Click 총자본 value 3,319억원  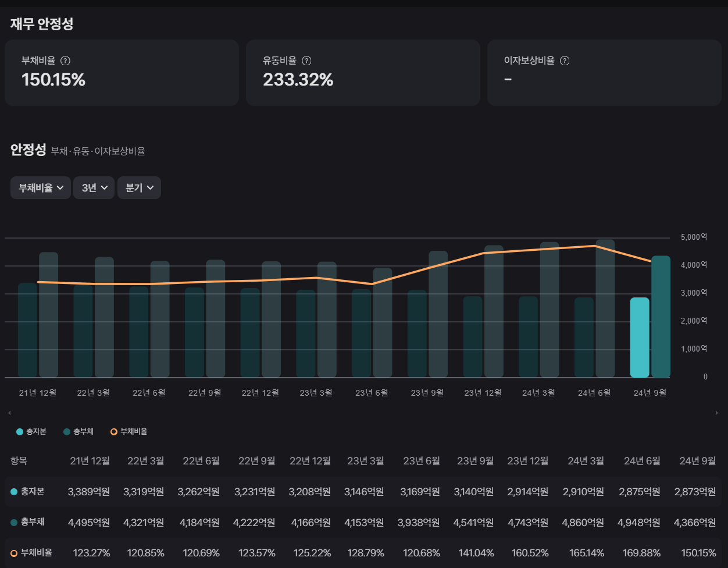[144, 492]
